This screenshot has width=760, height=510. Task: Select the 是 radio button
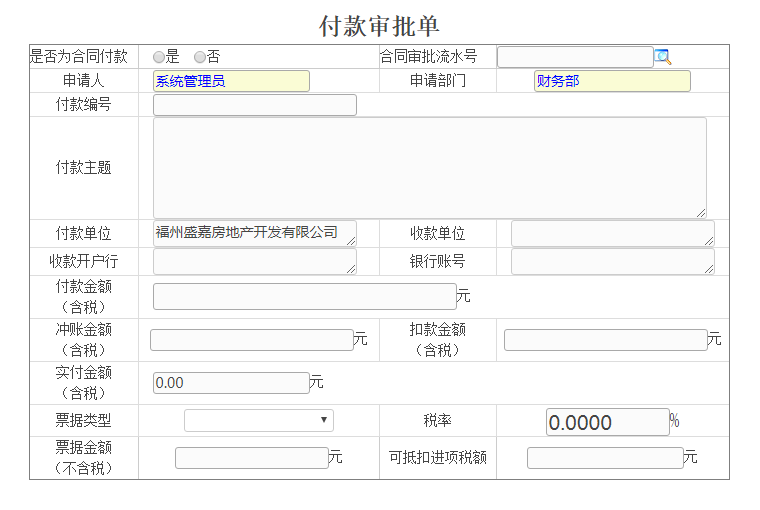tap(159, 58)
